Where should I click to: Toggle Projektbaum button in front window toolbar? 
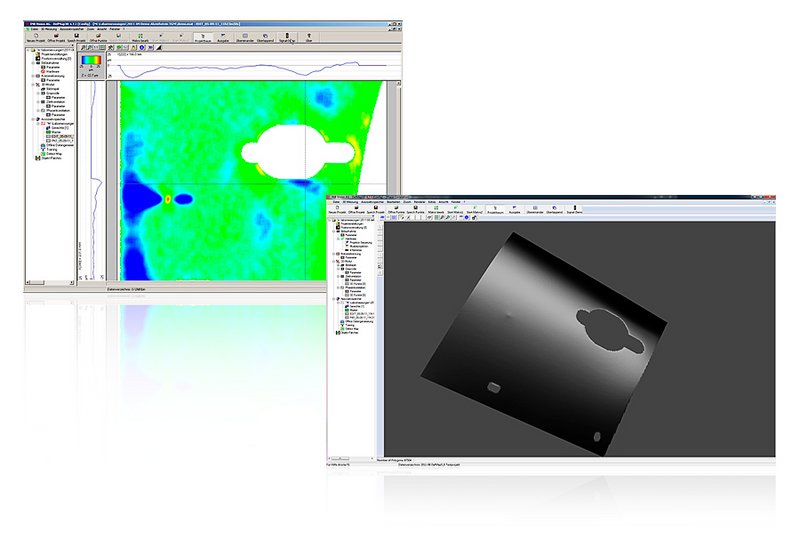pyautogui.click(x=495, y=208)
